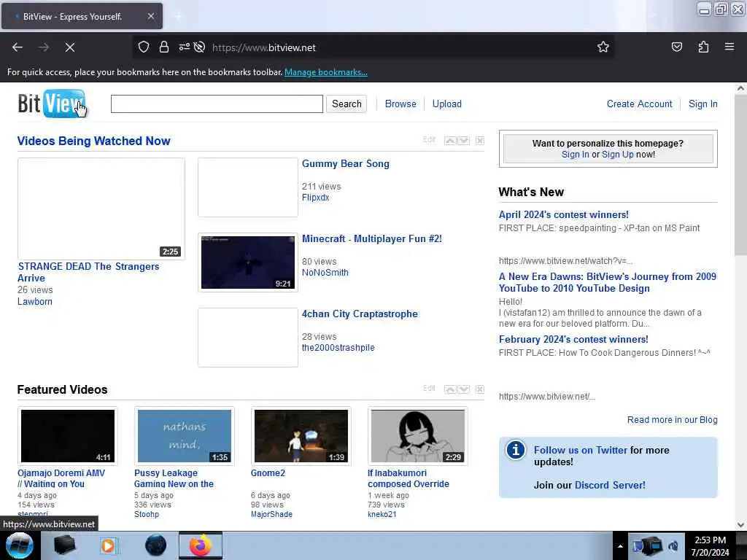Click the Search button

[x=347, y=104]
